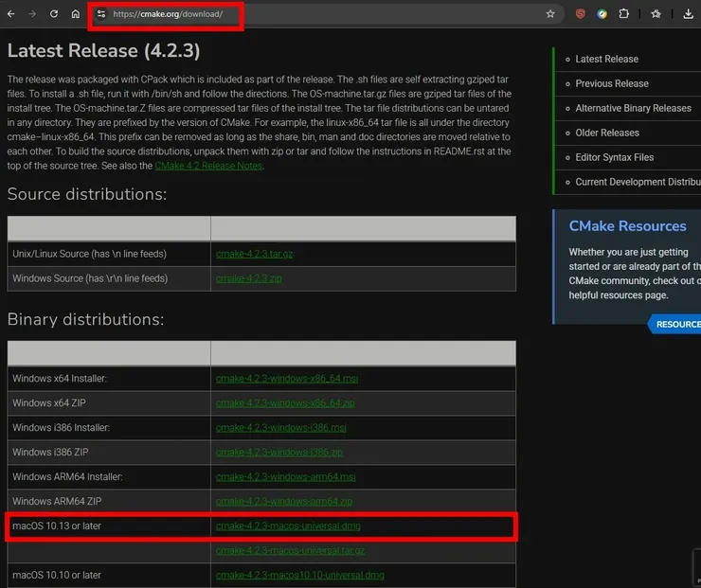701x588 pixels.
Task: Download cmake-4.2.3-macos-universal.tar.gz
Action: point(290,550)
